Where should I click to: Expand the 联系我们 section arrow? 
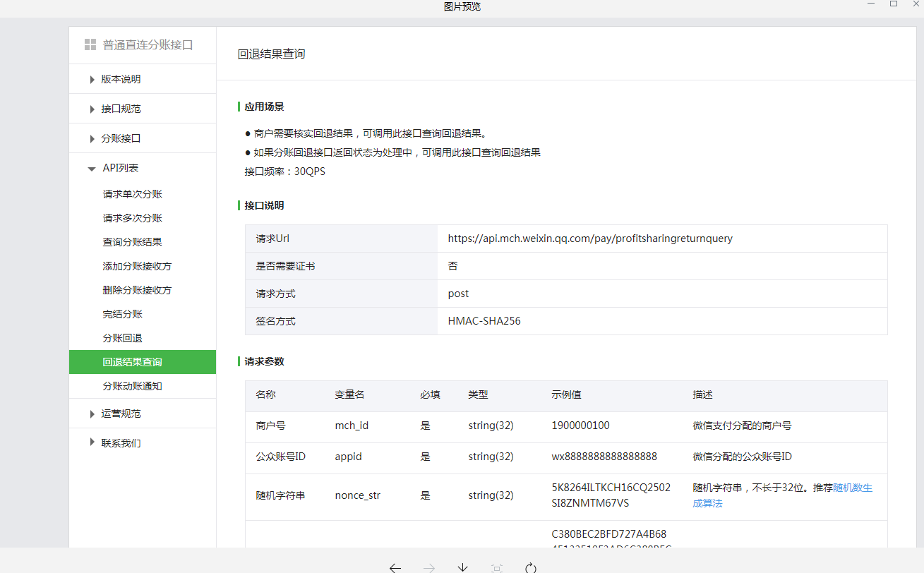[92, 442]
